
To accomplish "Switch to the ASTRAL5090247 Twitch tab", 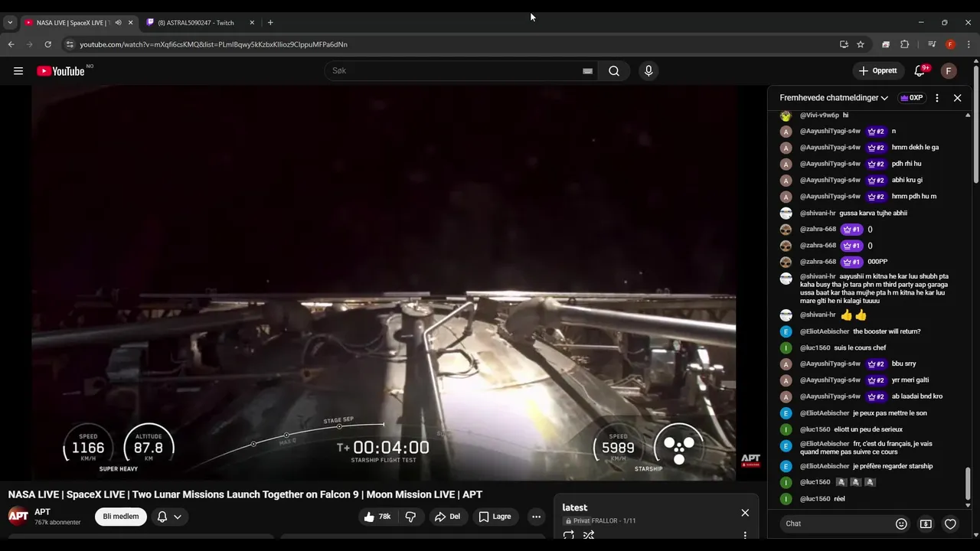I will pyautogui.click(x=195, y=23).
